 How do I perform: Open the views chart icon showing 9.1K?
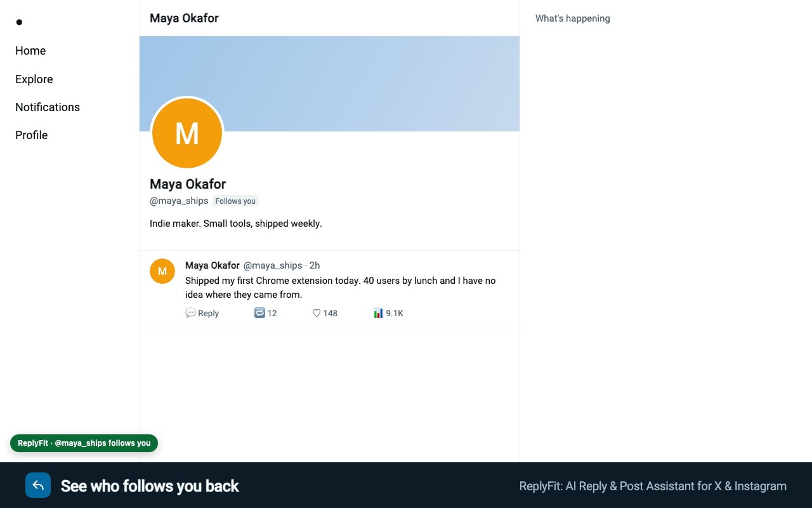378,313
